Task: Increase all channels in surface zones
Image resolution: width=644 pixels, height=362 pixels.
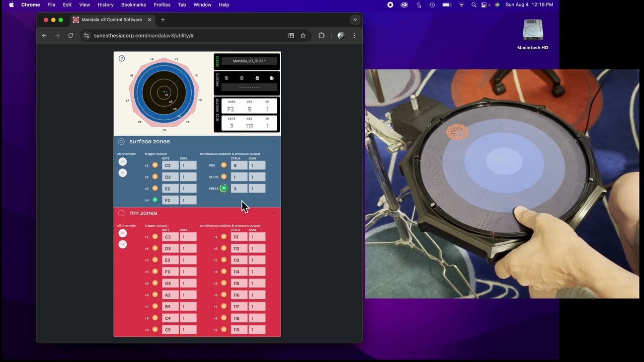Action: click(122, 162)
